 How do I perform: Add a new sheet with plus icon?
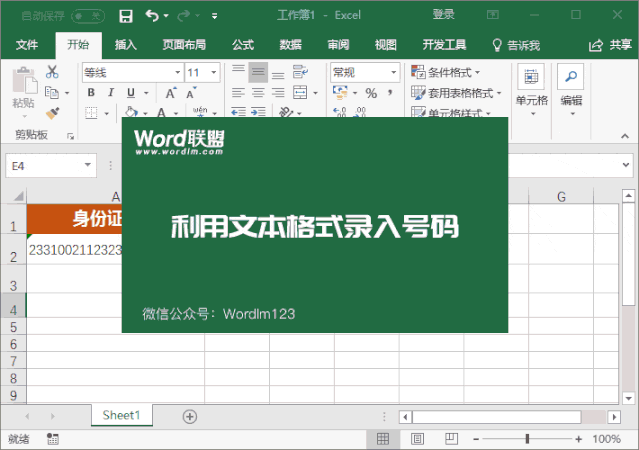pos(189,417)
